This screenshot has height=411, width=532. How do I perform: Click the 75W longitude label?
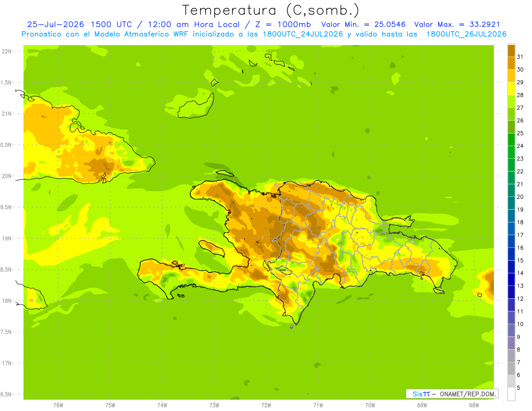click(x=110, y=405)
